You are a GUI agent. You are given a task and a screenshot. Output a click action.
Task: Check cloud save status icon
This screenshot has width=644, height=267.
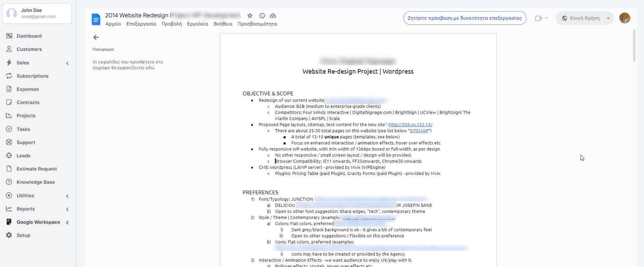[273, 16]
